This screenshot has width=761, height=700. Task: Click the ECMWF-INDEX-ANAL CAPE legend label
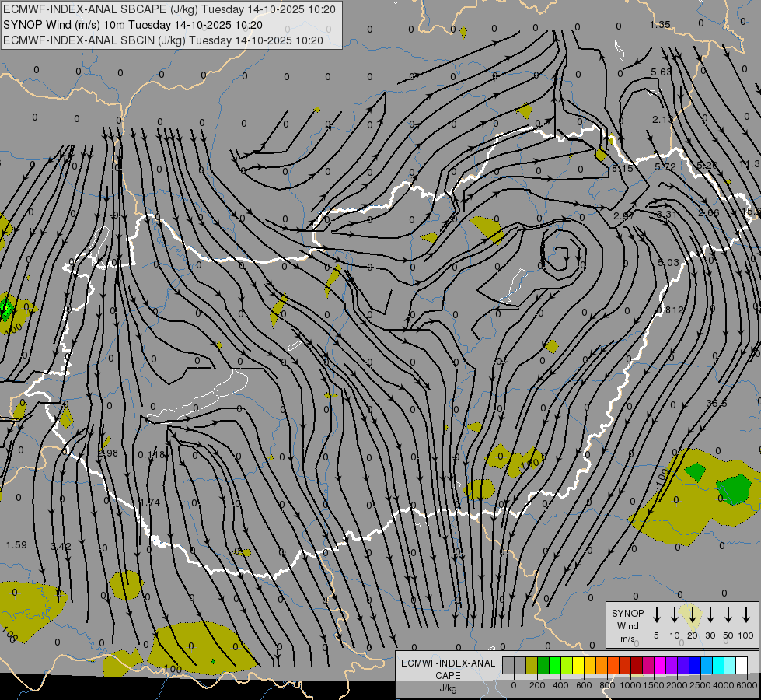tap(448, 669)
